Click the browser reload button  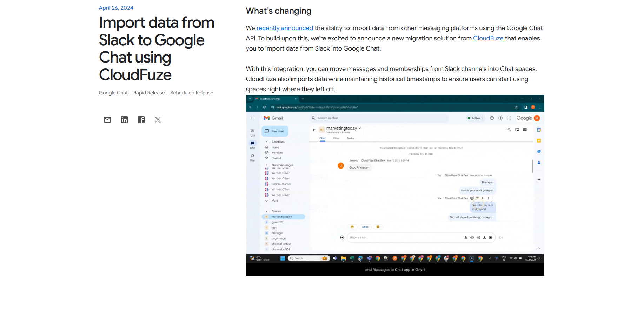coord(264,107)
